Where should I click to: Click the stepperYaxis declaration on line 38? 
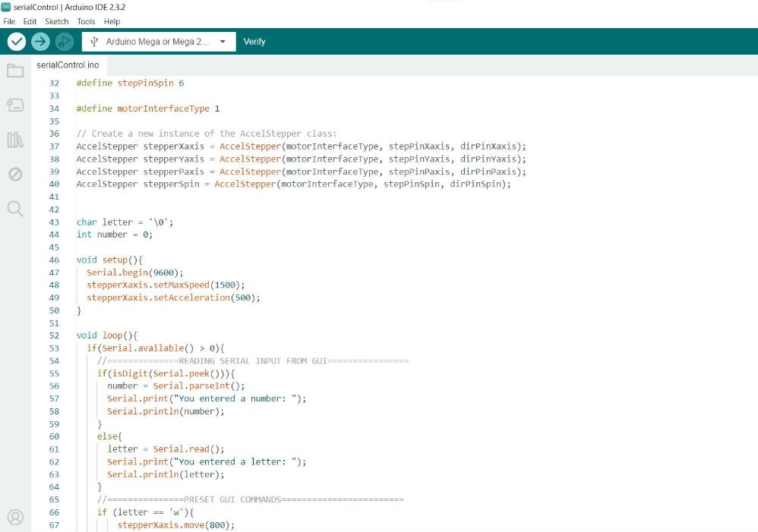tap(302, 159)
